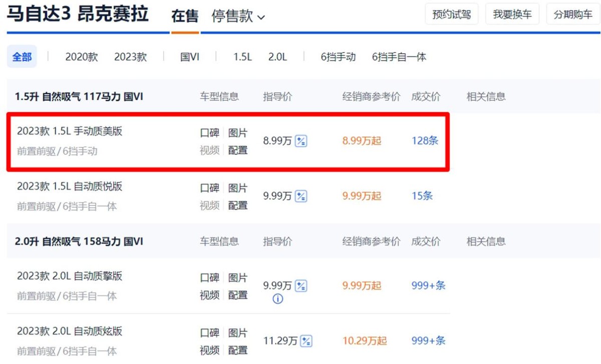Filter by 2020款 models

81,57
